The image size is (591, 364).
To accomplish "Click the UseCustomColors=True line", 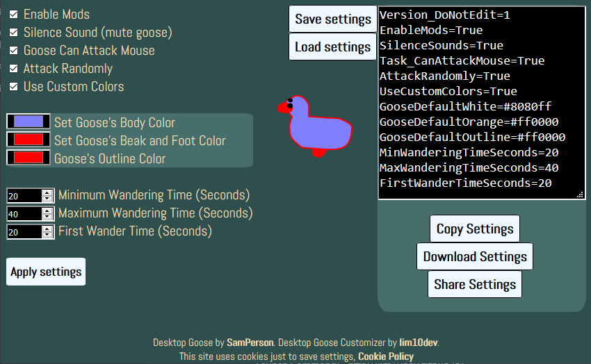I will click(x=448, y=92).
